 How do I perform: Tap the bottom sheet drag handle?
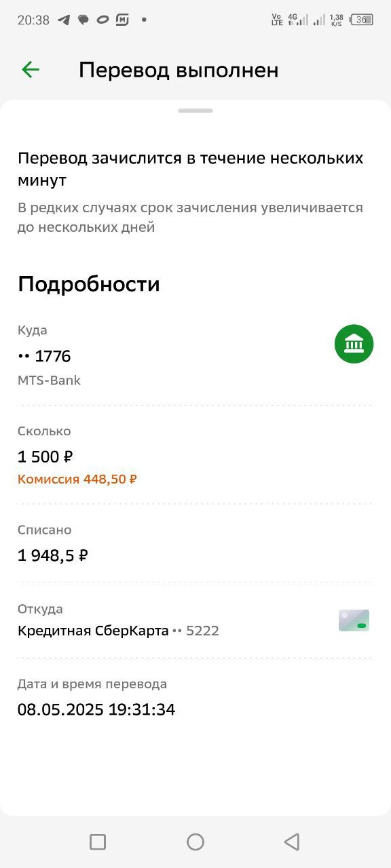195,110
